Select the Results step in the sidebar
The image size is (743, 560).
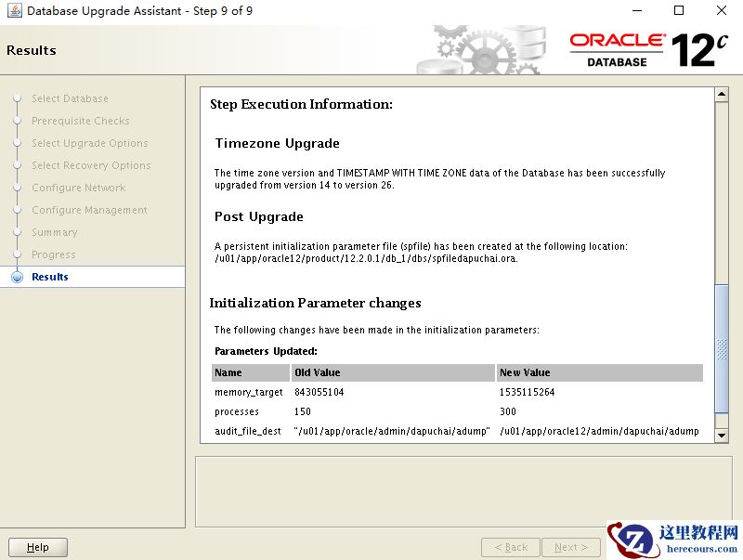click(x=50, y=277)
